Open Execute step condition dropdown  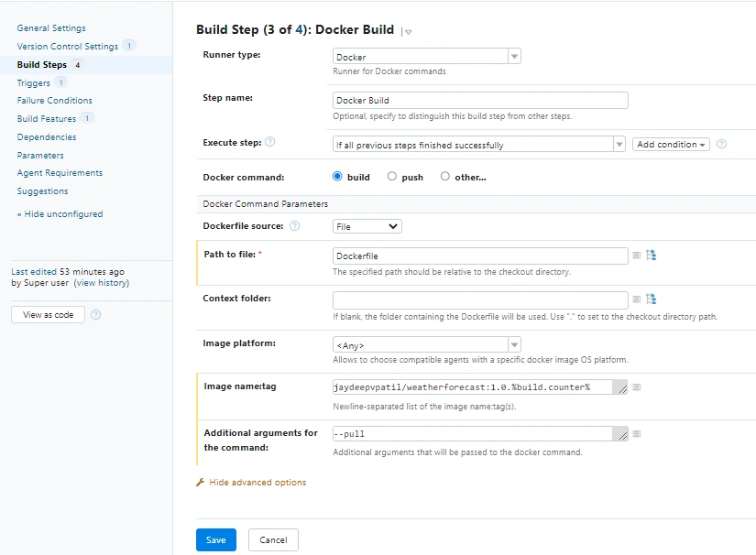click(478, 144)
